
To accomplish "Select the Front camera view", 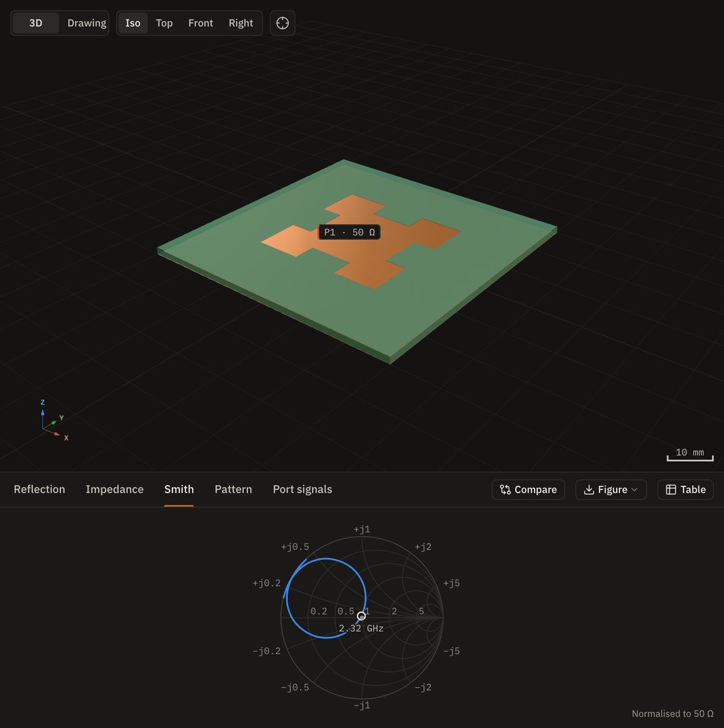I will pos(200,23).
